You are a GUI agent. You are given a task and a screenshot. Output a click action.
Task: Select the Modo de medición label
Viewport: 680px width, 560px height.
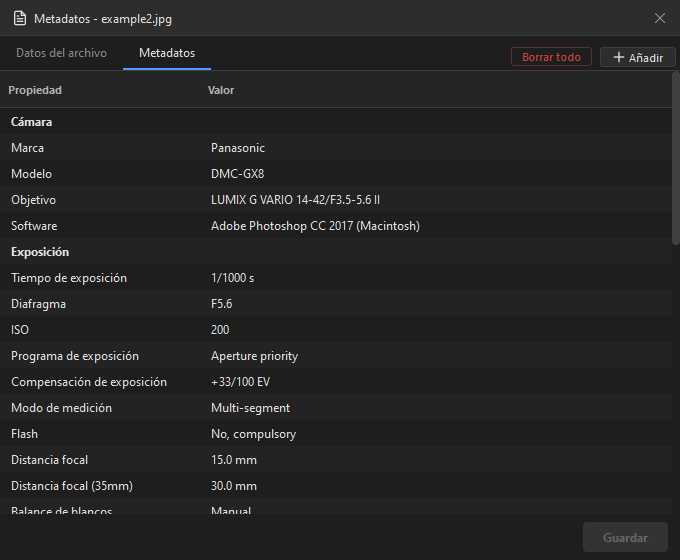click(x=61, y=408)
